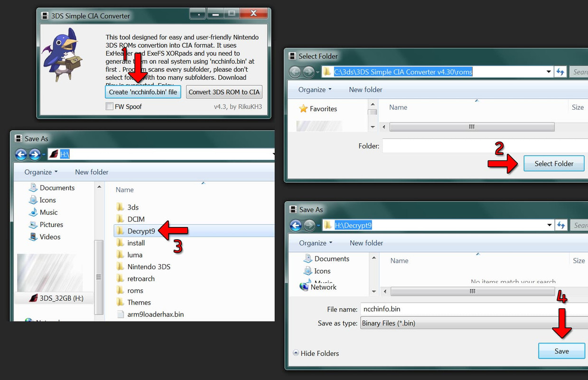This screenshot has height=380, width=588.
Task: Select Favorites in Select Folder sidebar
Action: pyautogui.click(x=318, y=109)
